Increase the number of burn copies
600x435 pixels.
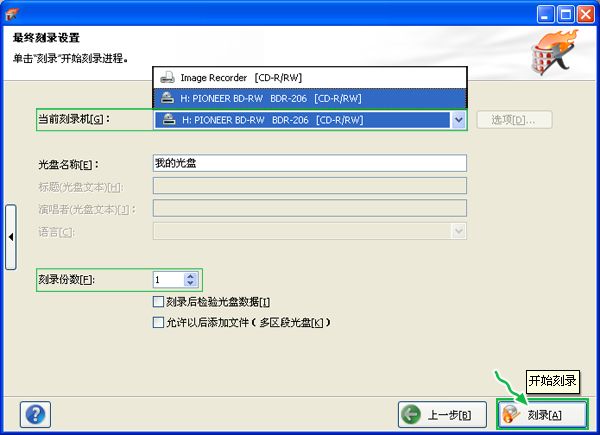pos(191,276)
